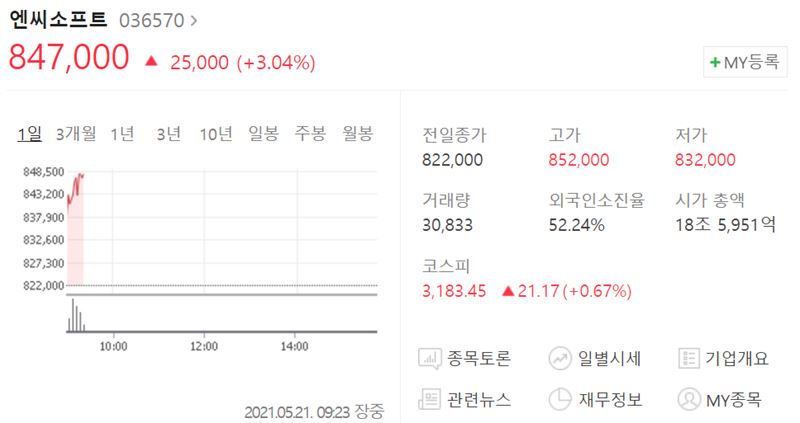Viewport: 800px width, 423px height.
Task: Open the 일별시세 daily price icon
Action: pos(560,358)
